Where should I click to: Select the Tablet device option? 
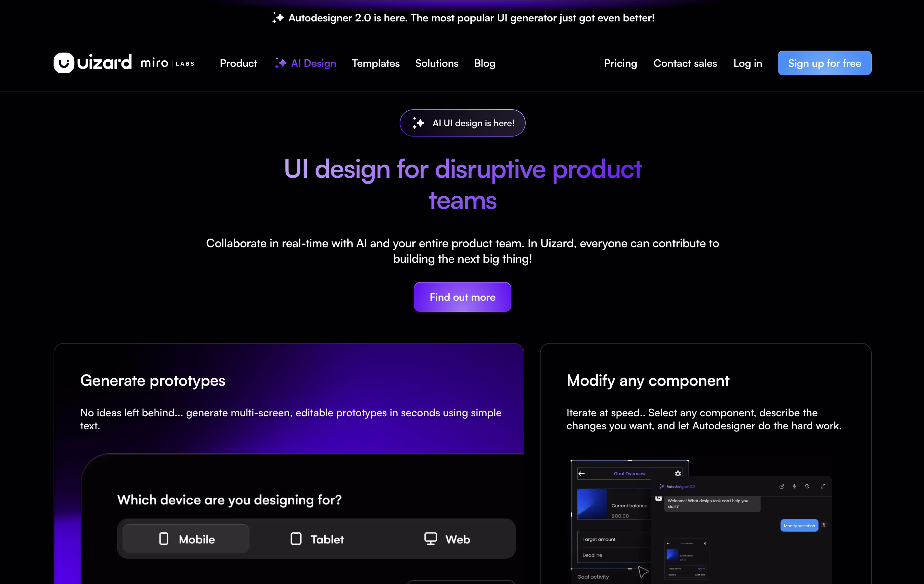[317, 539]
